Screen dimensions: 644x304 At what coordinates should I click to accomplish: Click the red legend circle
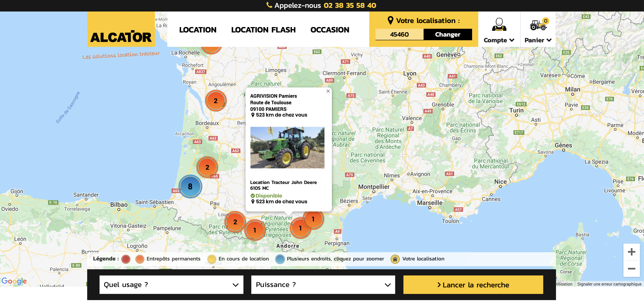126,259
